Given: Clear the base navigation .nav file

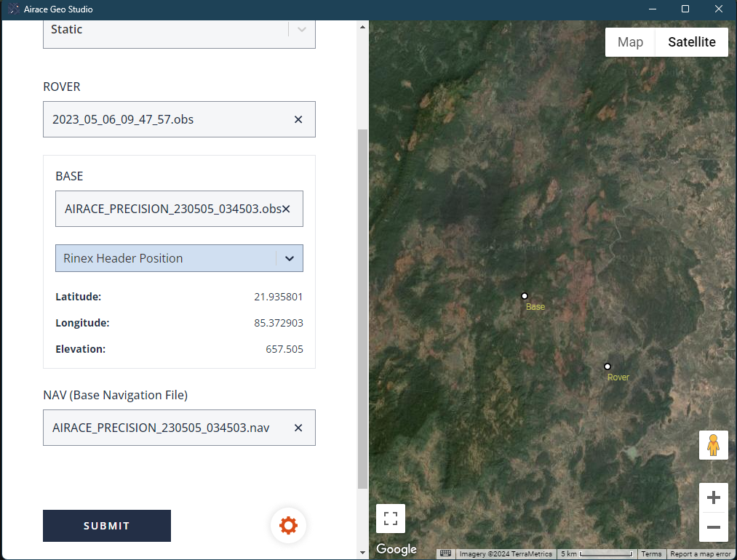Looking at the screenshot, I should [x=298, y=428].
